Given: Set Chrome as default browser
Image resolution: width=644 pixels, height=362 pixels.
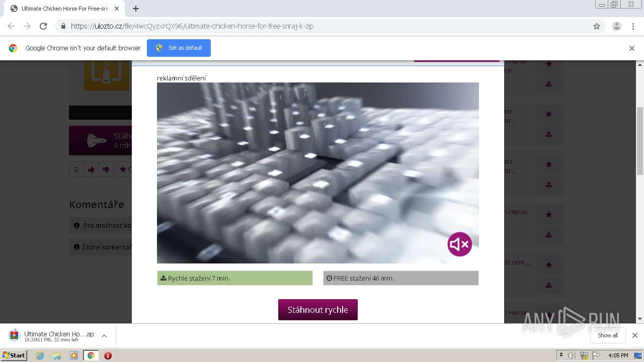Looking at the screenshot, I should pos(179,48).
